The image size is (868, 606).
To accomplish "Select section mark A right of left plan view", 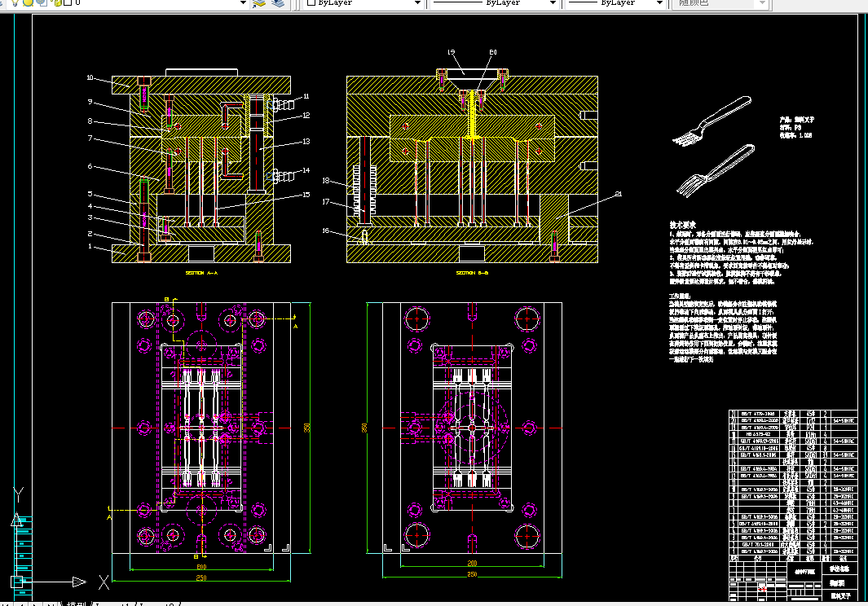I will point(295,326).
